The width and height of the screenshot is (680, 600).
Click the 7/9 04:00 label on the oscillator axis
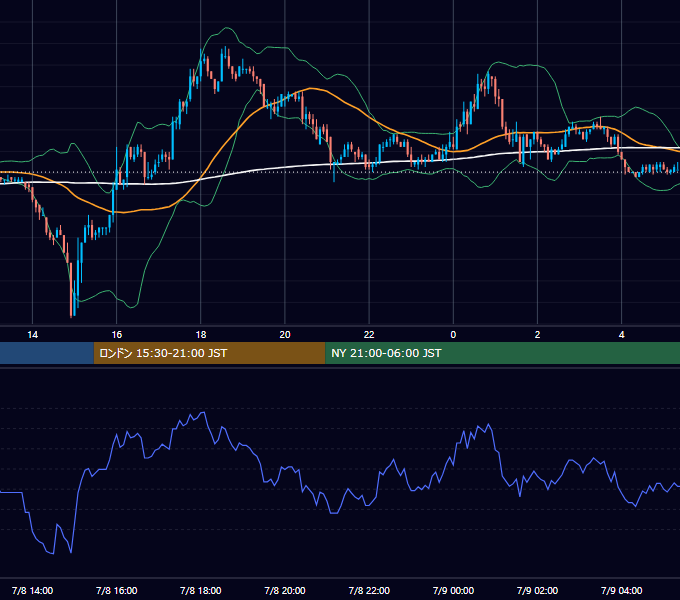pos(621,590)
